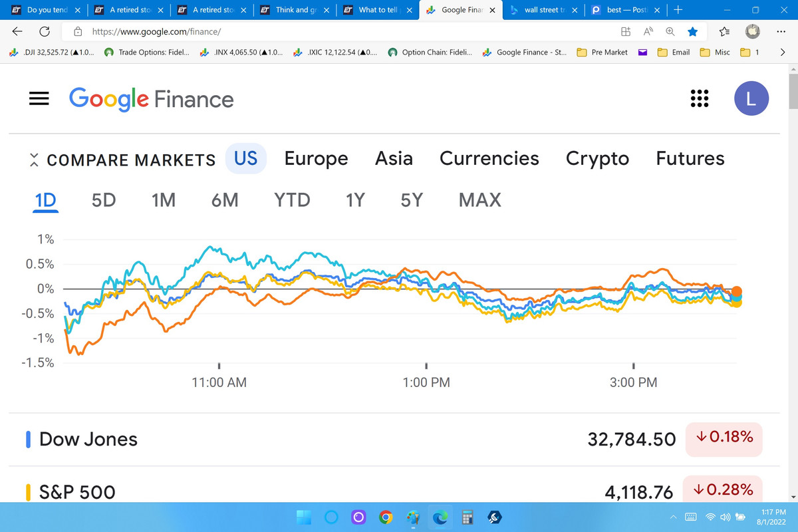798x532 pixels.
Task: Click the zoom magnifier icon in address bar
Action: [670, 31]
